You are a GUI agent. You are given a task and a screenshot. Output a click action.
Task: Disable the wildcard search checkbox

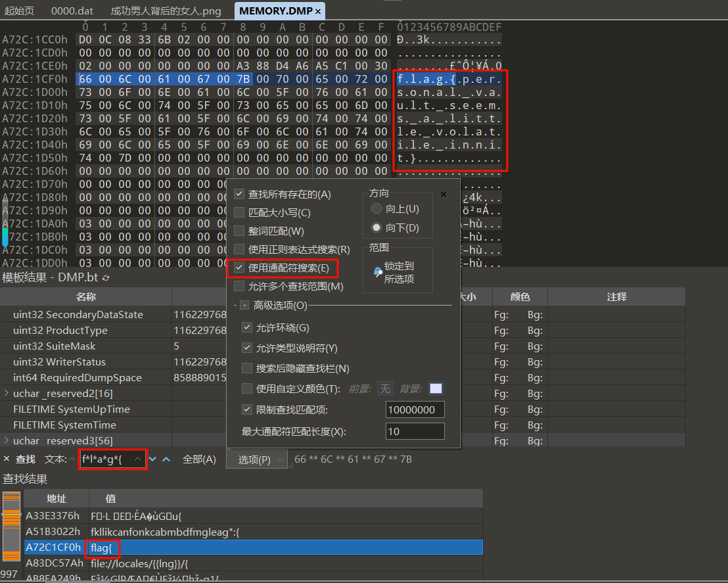240,268
